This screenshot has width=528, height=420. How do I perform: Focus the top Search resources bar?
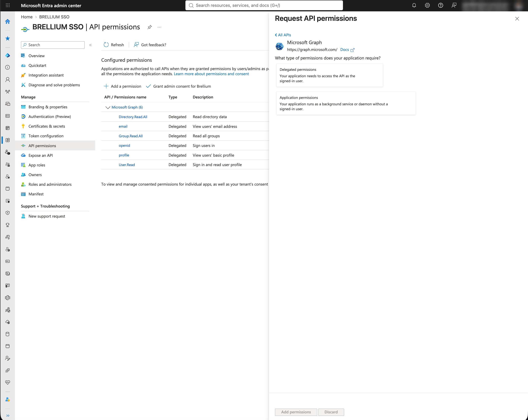(264, 5)
